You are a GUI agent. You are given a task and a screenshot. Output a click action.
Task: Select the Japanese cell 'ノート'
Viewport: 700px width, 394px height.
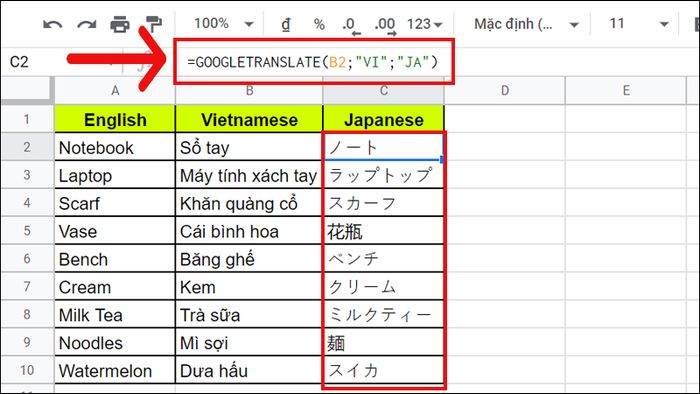383,147
